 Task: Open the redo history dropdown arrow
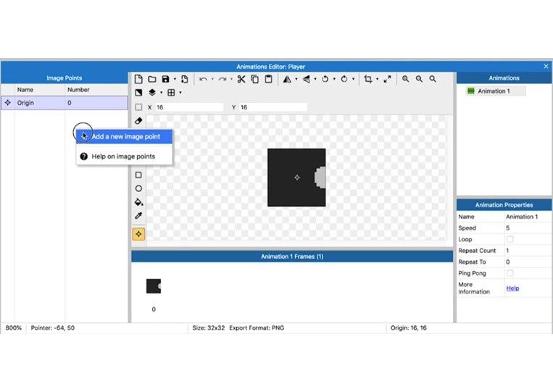(x=231, y=79)
